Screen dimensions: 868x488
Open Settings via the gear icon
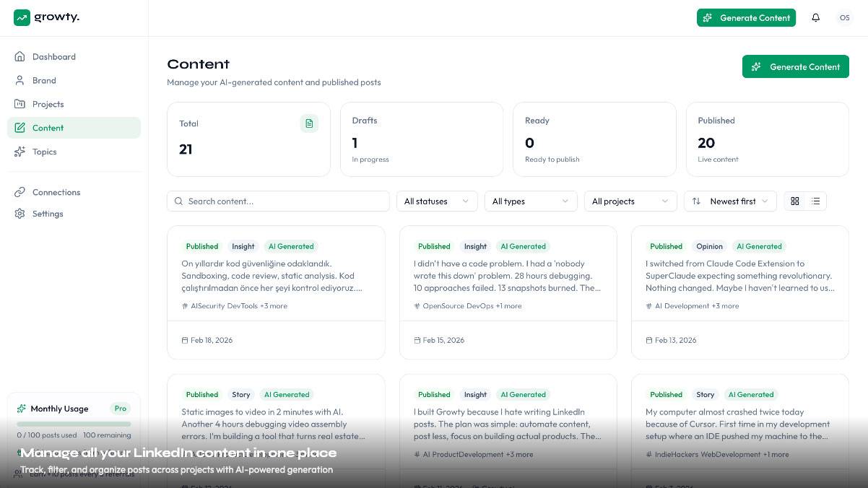19,214
